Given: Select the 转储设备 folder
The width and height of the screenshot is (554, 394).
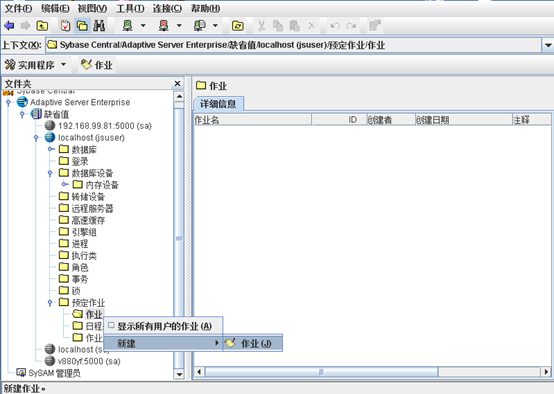Looking at the screenshot, I should click(x=88, y=196).
